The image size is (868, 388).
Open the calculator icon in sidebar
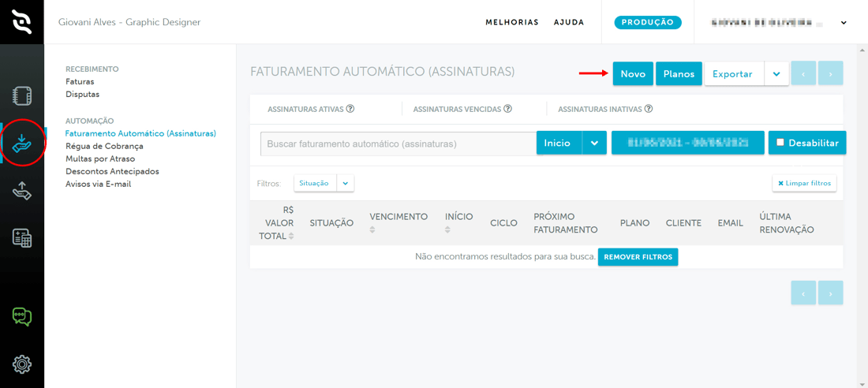pos(22,238)
